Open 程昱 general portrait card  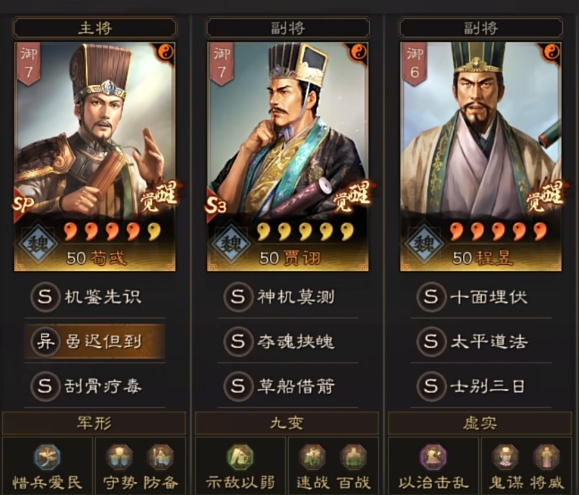click(x=481, y=157)
